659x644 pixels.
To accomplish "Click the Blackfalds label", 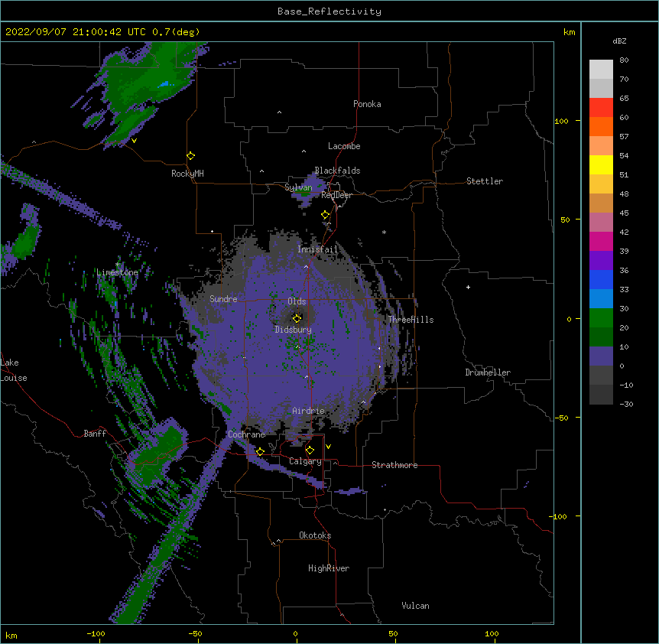I will (337, 171).
